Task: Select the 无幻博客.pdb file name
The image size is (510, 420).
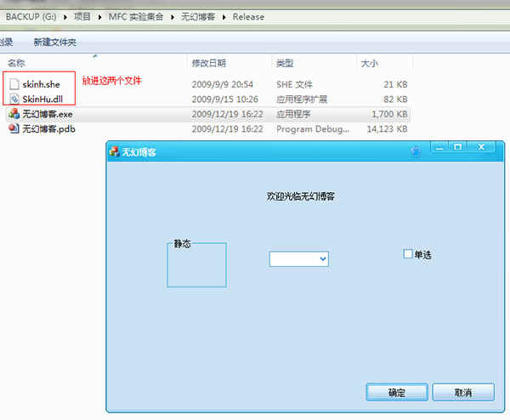Action: [48, 129]
